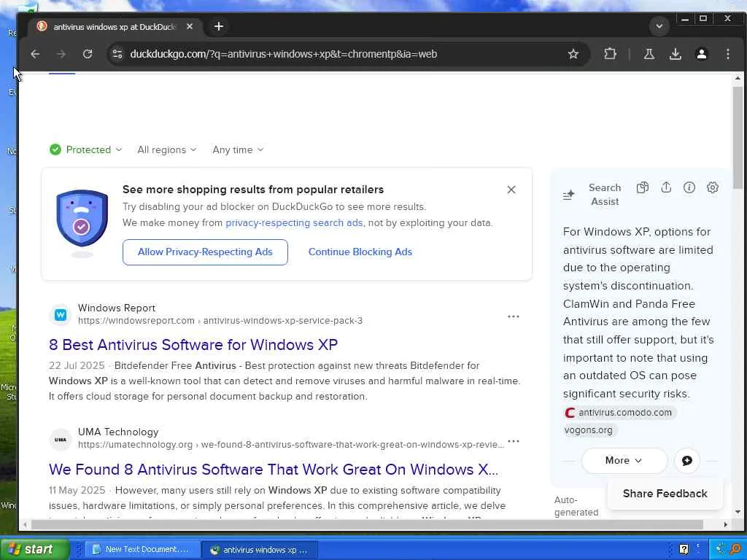The height and width of the screenshot is (560, 747).
Task: Click the forward navigation arrow
Action: (x=61, y=54)
